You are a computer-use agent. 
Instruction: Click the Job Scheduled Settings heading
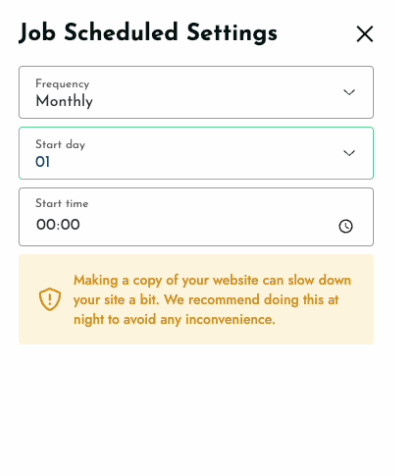(x=148, y=33)
